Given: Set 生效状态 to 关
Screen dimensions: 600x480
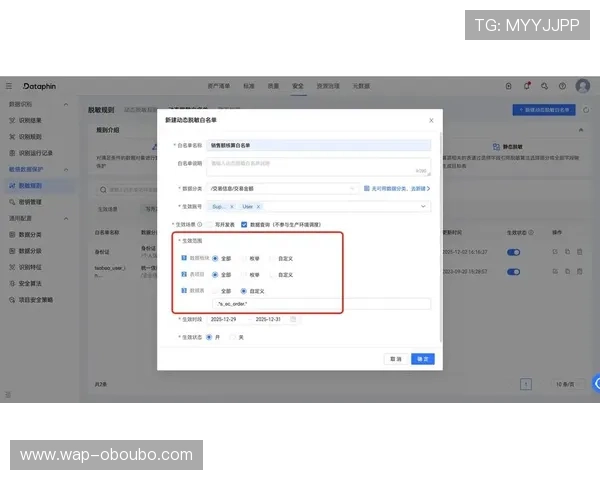Looking at the screenshot, I should [x=232, y=337].
